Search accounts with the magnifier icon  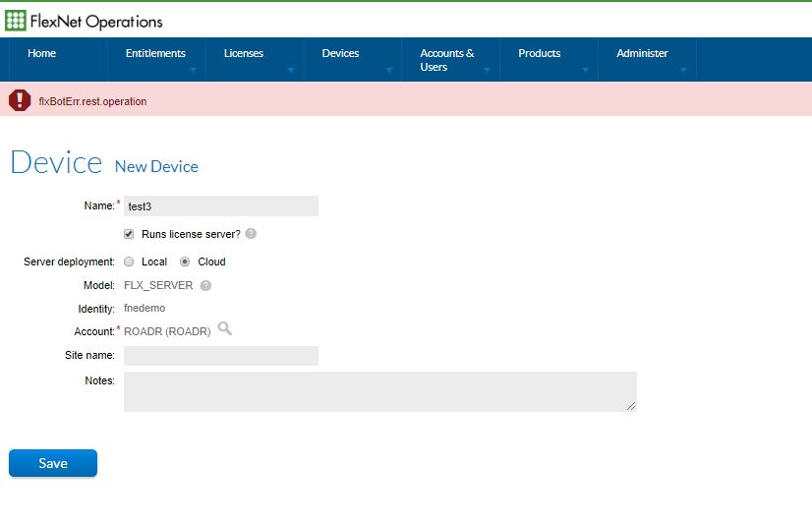point(225,328)
